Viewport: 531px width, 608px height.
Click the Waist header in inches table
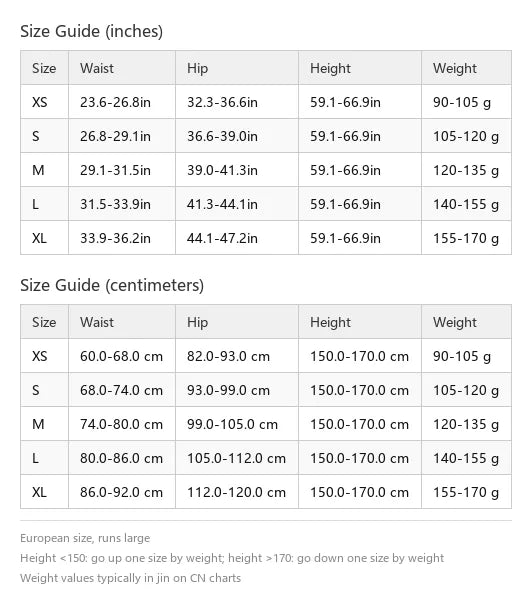[97, 68]
